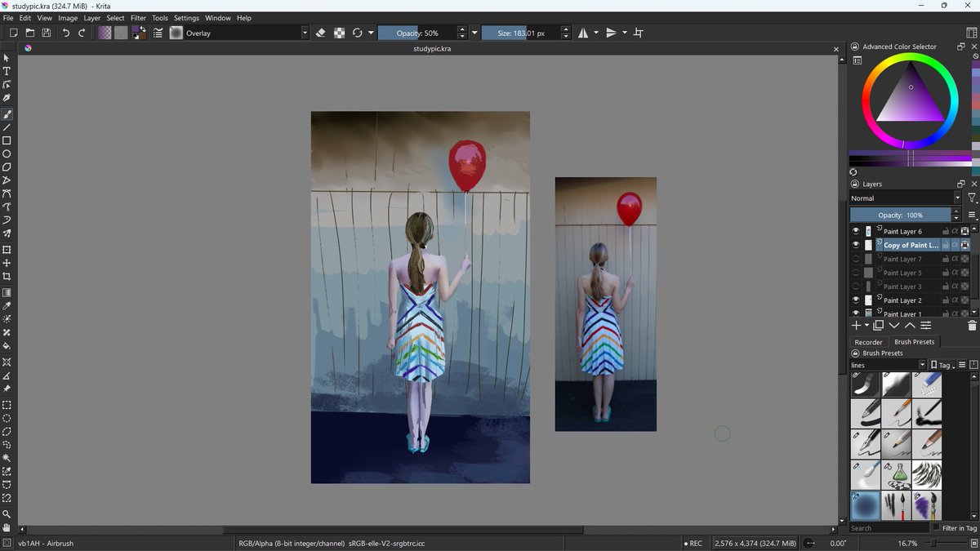
Task: Select the Calligraphy tool
Action: (7, 98)
